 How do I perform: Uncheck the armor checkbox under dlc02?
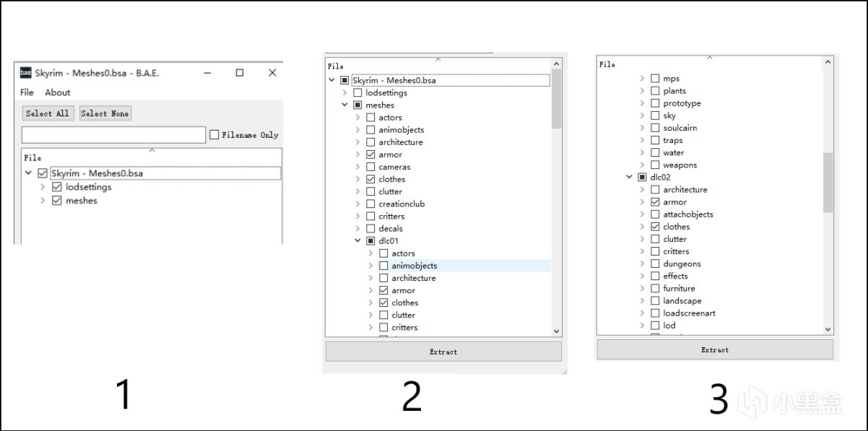[655, 202]
